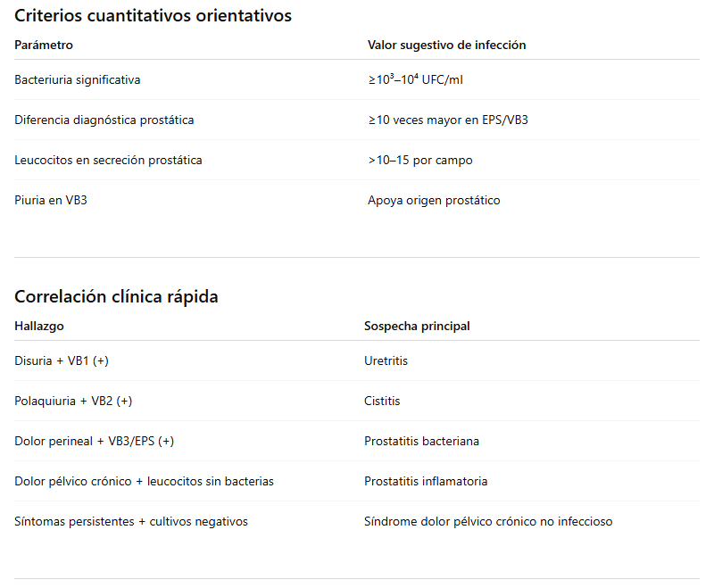The height and width of the screenshot is (588, 714).
Task: Click 'Valor sugestivo de infección' column header
Action: click(x=446, y=45)
